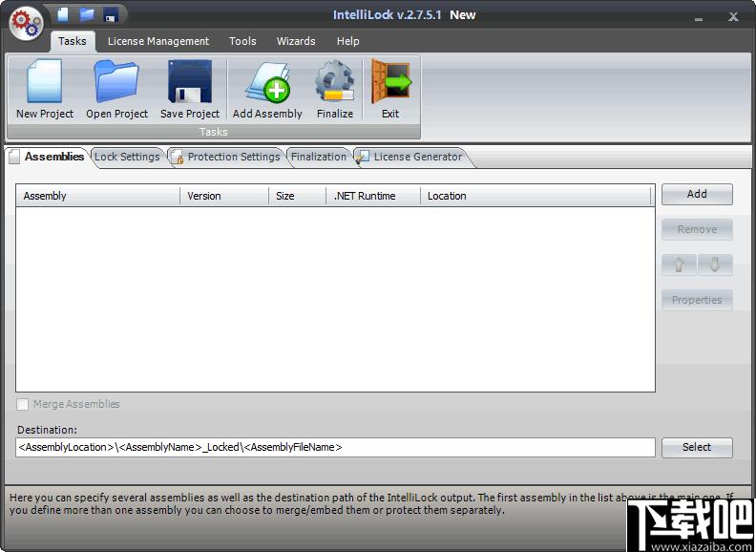Exit the application via door icon
Screen dimensions: 756x552
(390, 89)
